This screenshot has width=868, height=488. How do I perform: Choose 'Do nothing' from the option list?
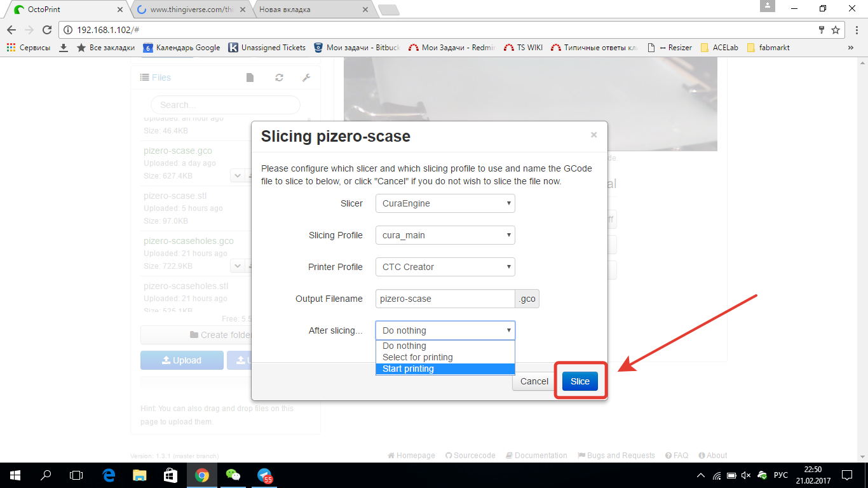click(445, 346)
